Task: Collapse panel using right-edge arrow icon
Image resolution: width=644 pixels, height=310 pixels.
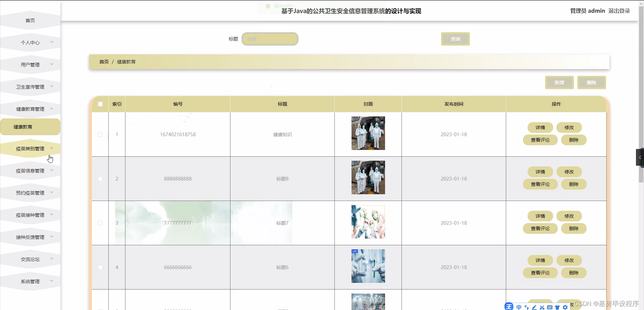Action: (x=640, y=157)
